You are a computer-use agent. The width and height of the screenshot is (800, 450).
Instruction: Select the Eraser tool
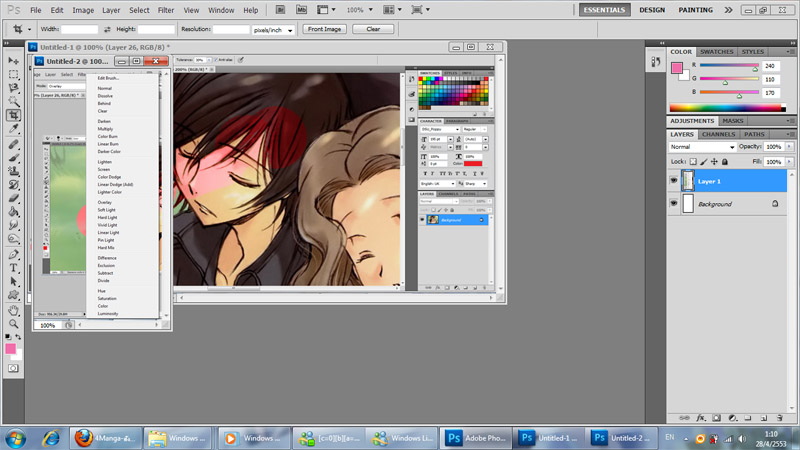(13, 198)
